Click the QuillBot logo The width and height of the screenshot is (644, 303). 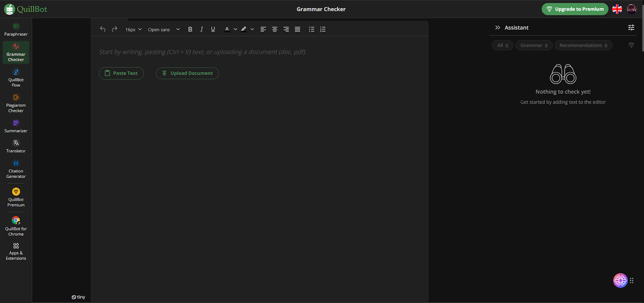(26, 9)
